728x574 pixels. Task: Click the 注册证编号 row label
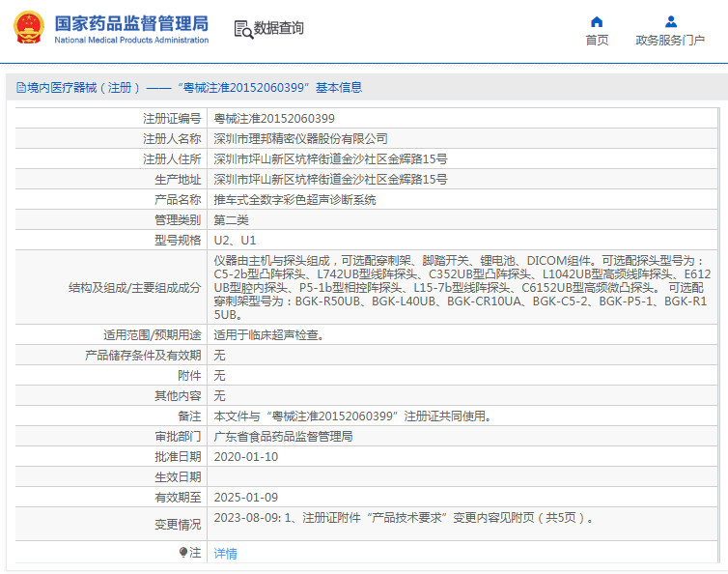[172, 119]
